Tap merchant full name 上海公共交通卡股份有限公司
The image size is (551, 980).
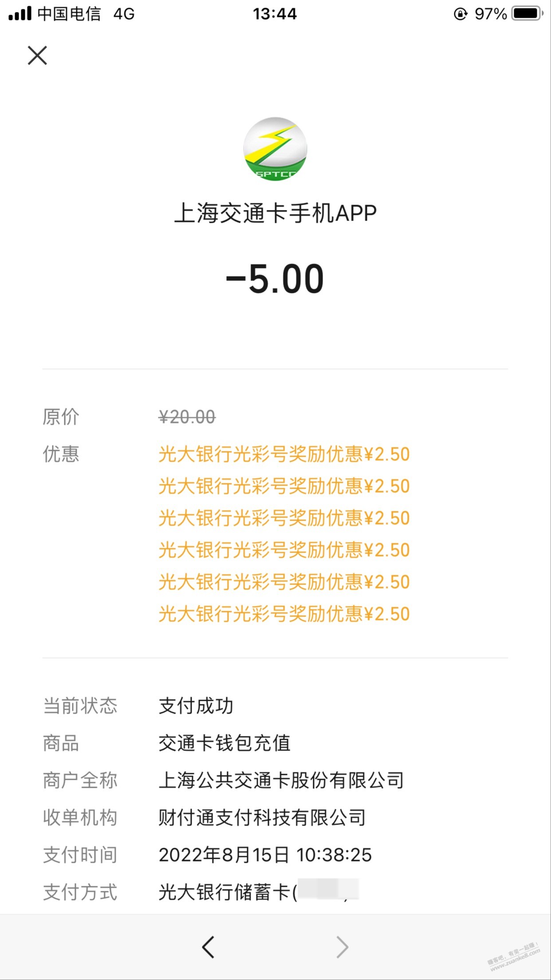pos(281,780)
